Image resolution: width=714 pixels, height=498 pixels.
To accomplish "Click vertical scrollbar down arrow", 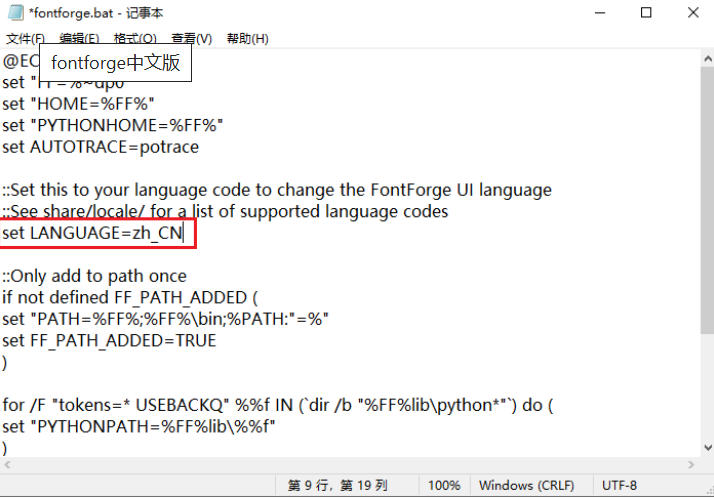I will coord(708,447).
